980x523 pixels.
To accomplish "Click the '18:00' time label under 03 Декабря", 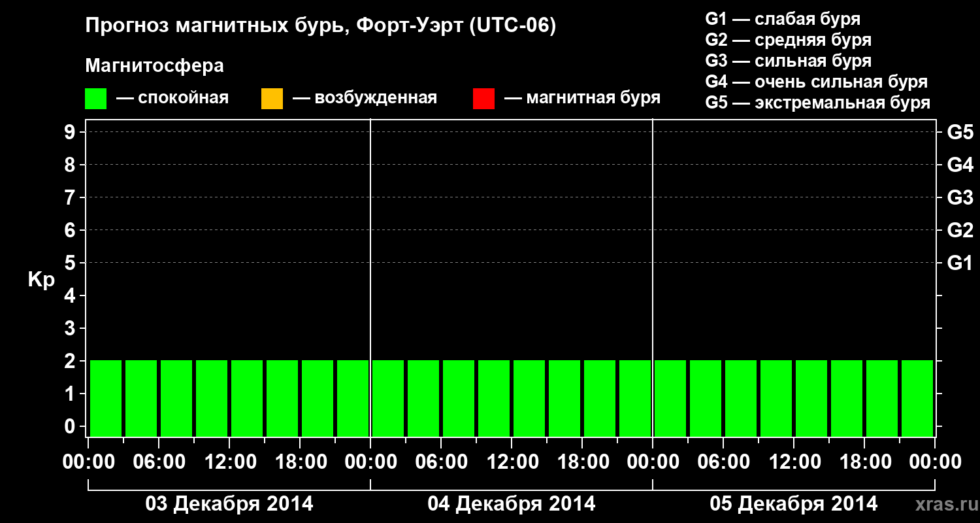I will point(300,462).
